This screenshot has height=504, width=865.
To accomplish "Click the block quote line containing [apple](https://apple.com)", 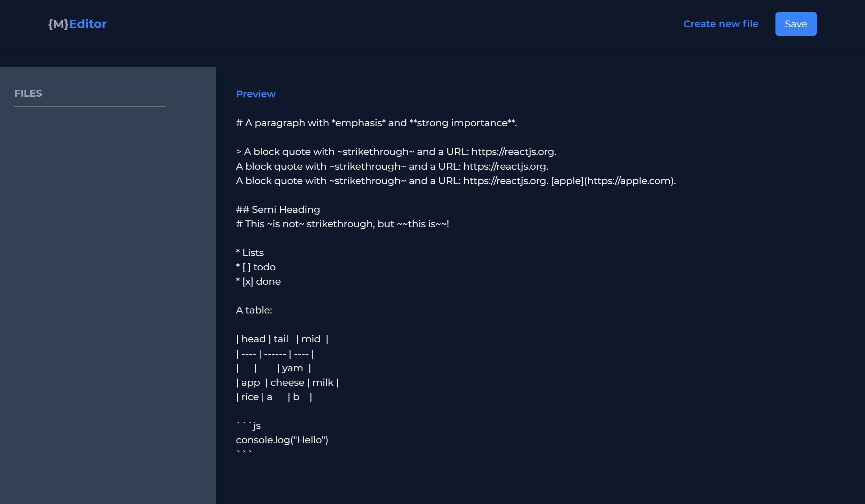I will tap(456, 180).
